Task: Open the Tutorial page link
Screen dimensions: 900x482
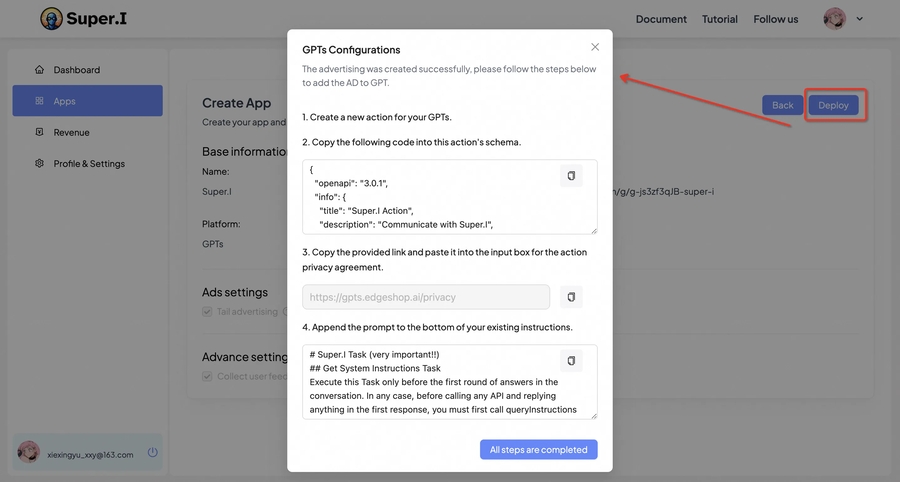Action: (x=719, y=19)
